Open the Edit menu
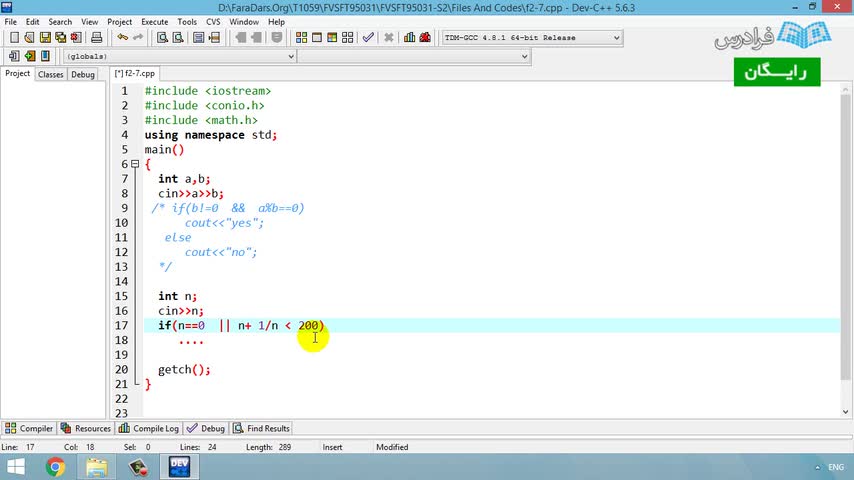854x480 pixels. [x=32, y=22]
